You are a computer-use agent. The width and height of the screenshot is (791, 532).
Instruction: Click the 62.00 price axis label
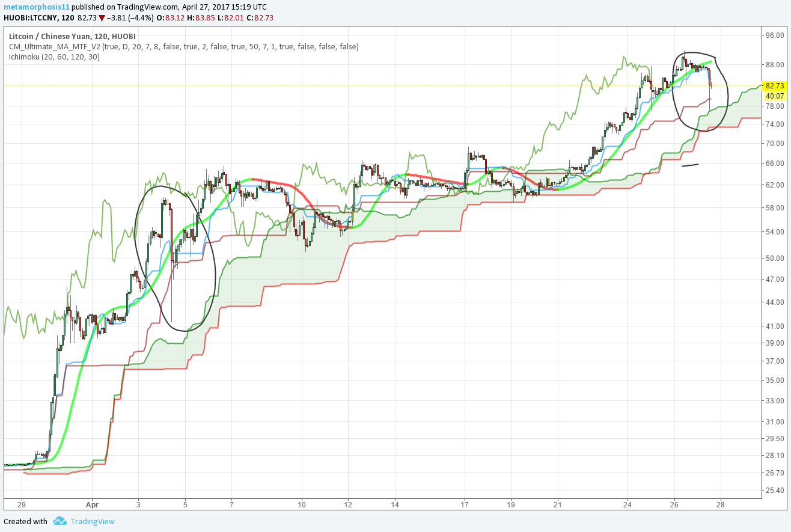pyautogui.click(x=775, y=185)
